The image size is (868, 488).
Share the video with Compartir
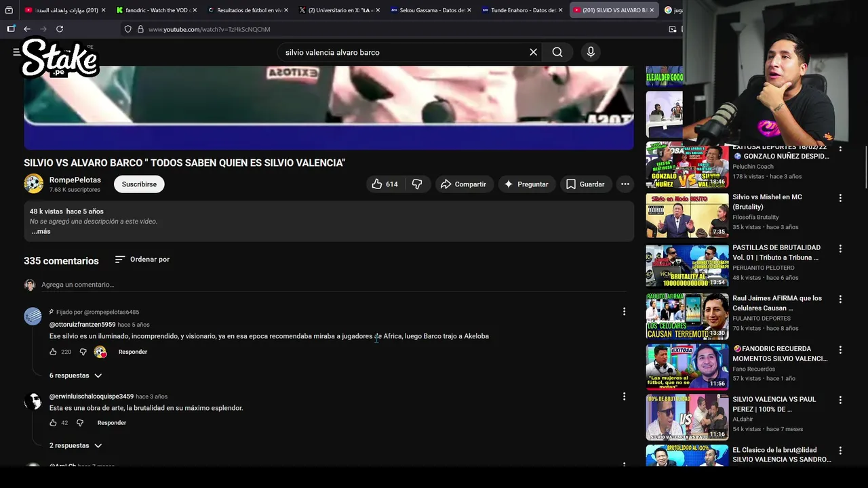[x=463, y=184]
